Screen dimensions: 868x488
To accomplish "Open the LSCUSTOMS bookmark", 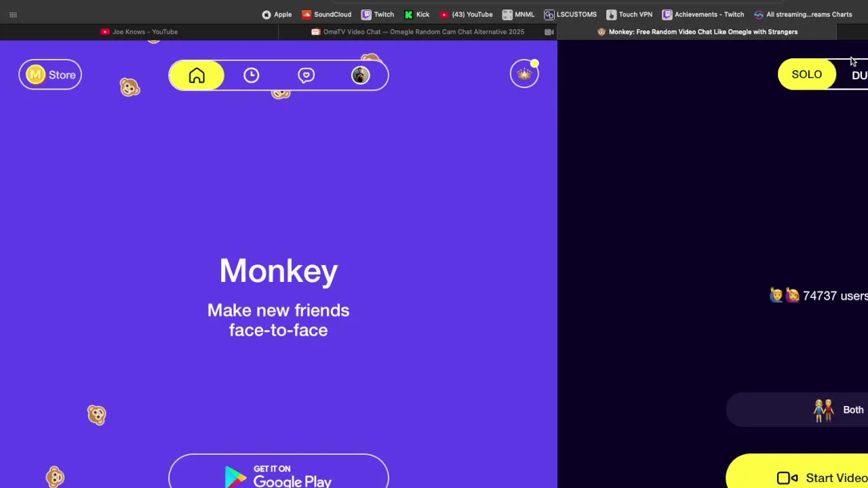I will click(x=570, y=14).
